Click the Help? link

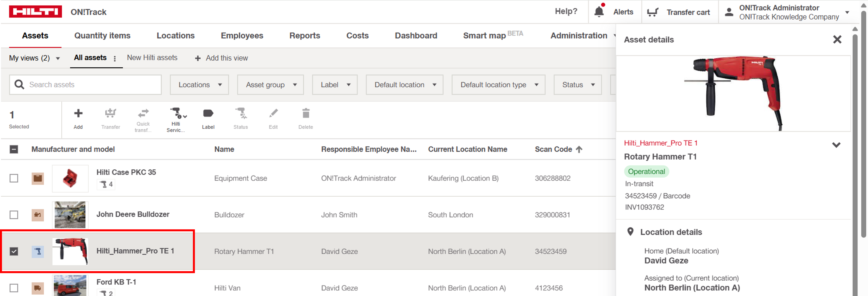point(566,11)
